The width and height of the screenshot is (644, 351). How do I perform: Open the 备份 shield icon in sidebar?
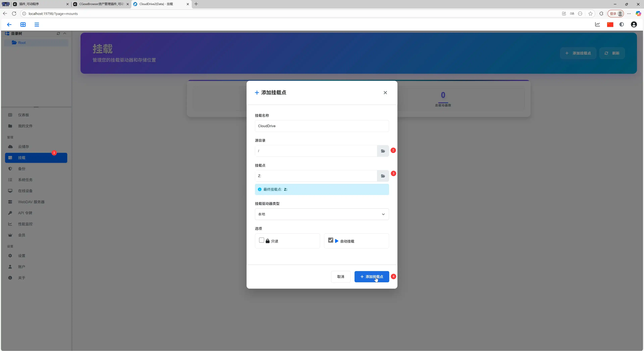10,169
